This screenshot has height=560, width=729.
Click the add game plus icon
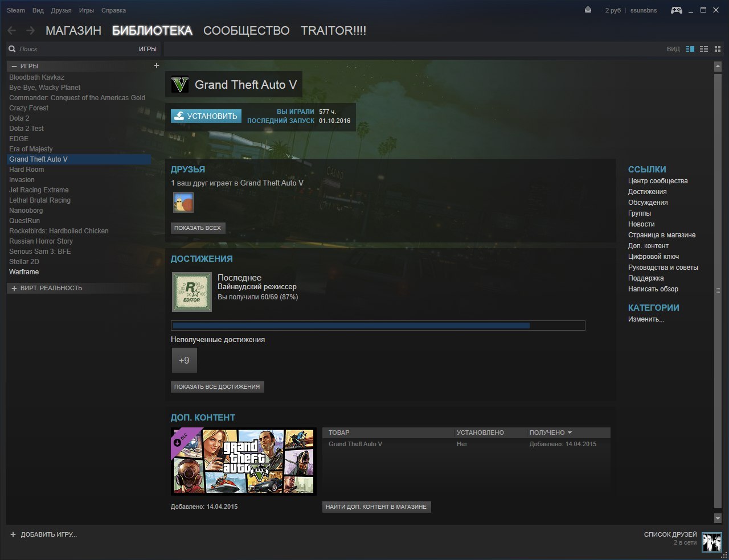13,534
